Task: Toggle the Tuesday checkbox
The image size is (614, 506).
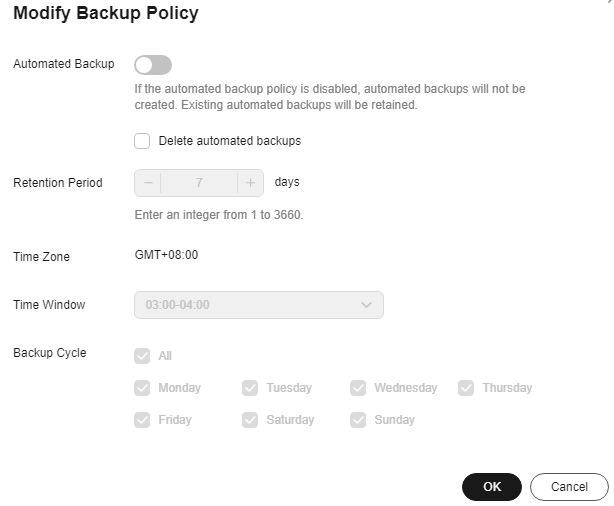Action: [250, 388]
